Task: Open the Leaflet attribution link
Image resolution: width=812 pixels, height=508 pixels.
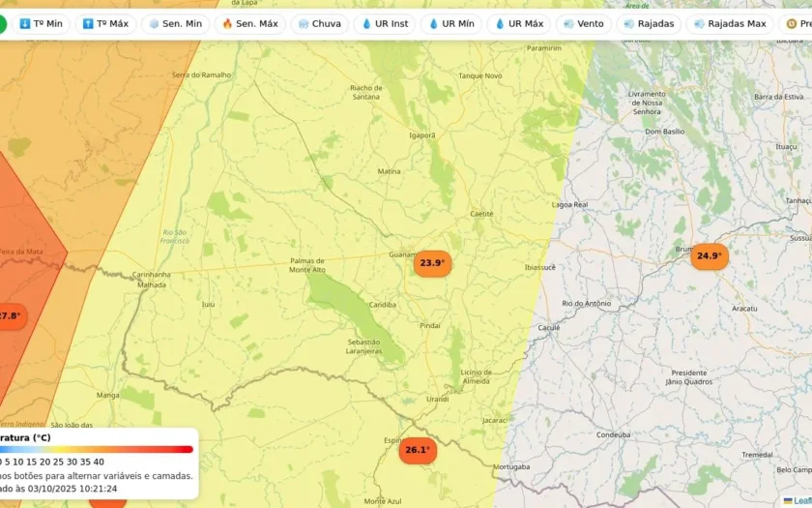Action: pyautogui.click(x=801, y=501)
